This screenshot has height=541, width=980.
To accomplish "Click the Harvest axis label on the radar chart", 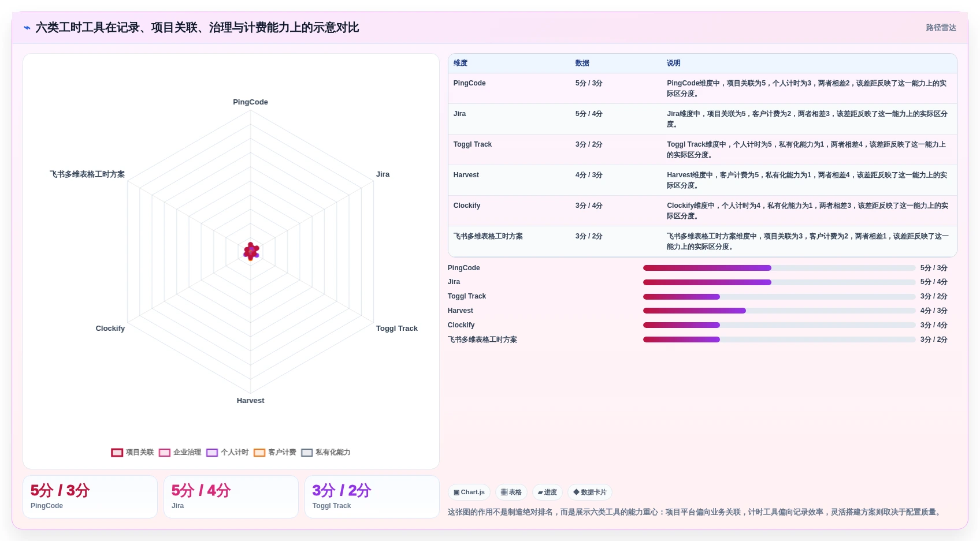I will click(x=250, y=401).
